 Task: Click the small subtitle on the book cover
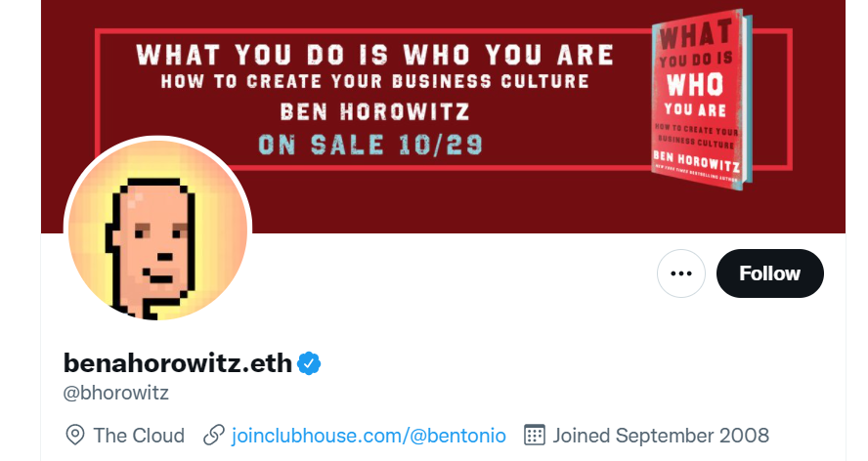tap(696, 138)
